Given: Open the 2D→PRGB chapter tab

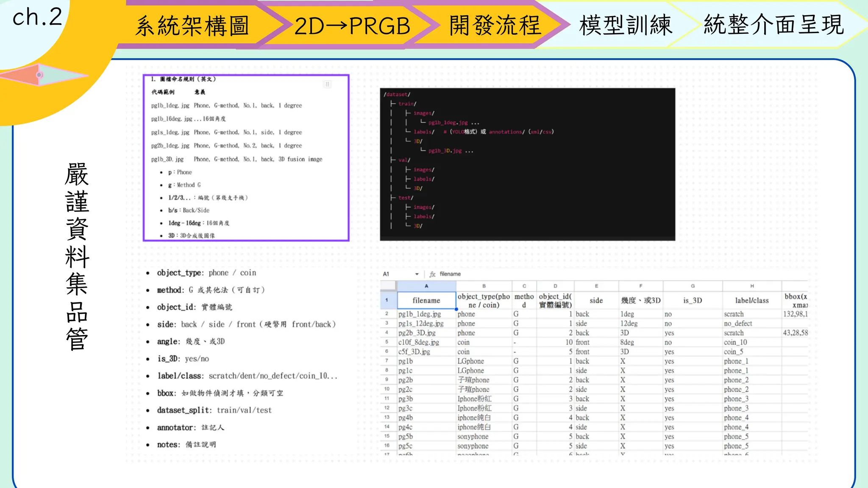Looking at the screenshot, I should 352,26.
